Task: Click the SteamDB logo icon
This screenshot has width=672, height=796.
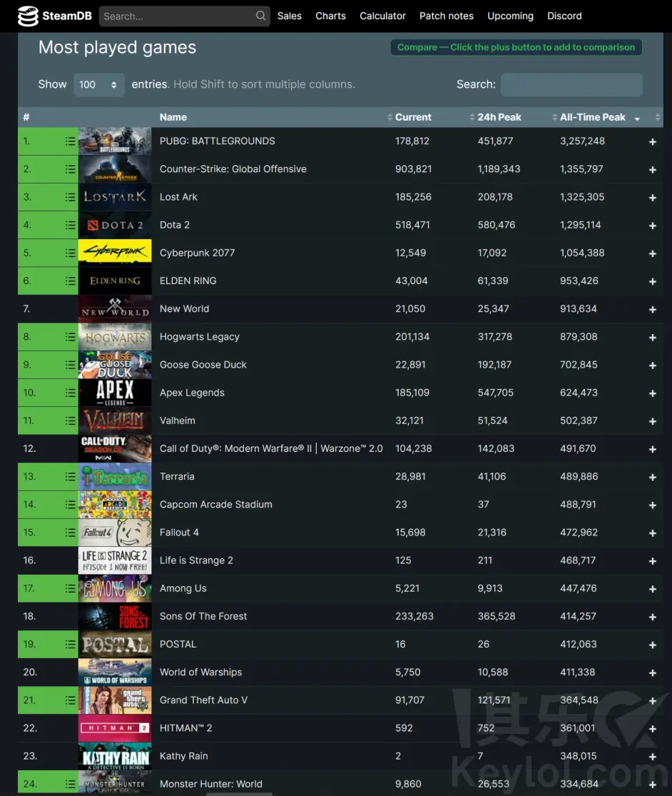Action: pyautogui.click(x=28, y=16)
